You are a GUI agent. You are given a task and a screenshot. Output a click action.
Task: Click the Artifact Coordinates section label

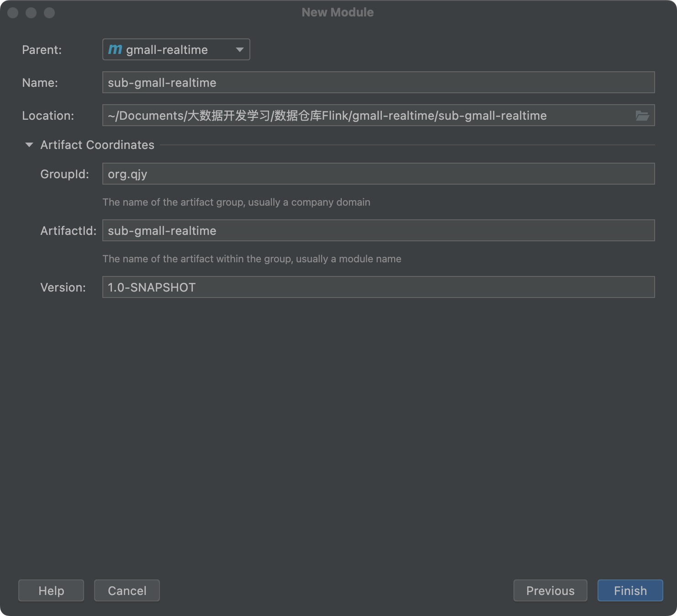(x=97, y=145)
